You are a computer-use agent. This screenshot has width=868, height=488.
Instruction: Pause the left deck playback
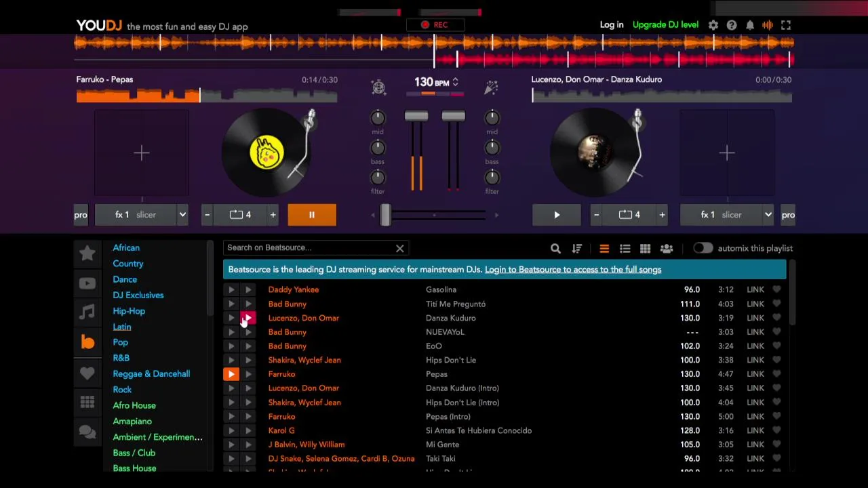click(312, 215)
